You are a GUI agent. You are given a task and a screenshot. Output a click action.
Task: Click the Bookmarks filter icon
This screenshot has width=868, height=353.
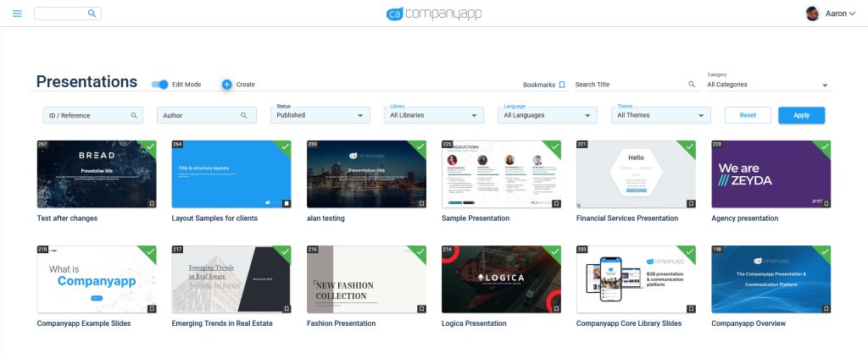(x=561, y=85)
